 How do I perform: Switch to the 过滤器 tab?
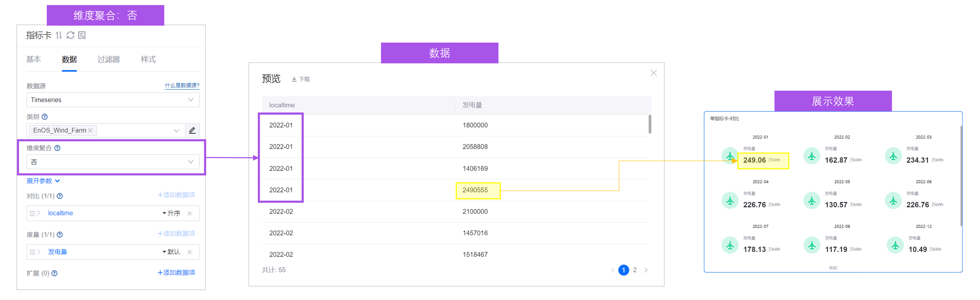[x=108, y=59]
